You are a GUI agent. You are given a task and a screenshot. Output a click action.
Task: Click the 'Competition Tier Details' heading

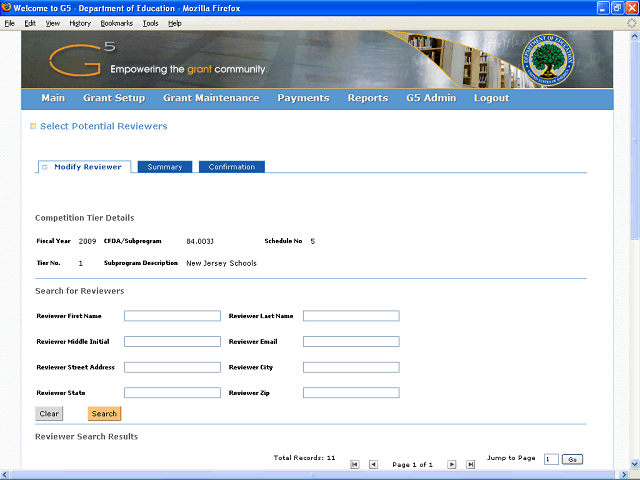point(85,218)
